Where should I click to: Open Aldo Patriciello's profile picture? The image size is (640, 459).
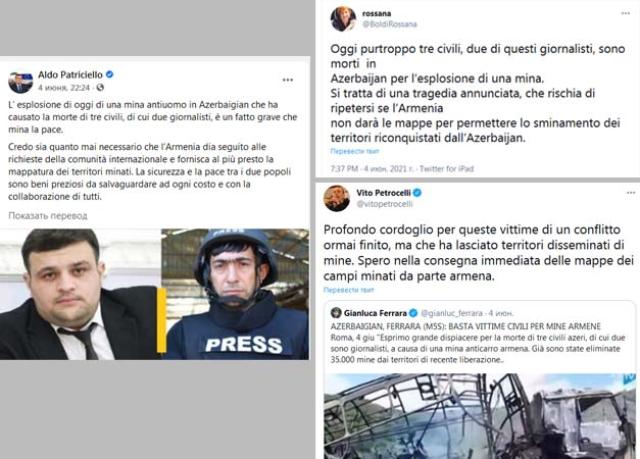20,82
